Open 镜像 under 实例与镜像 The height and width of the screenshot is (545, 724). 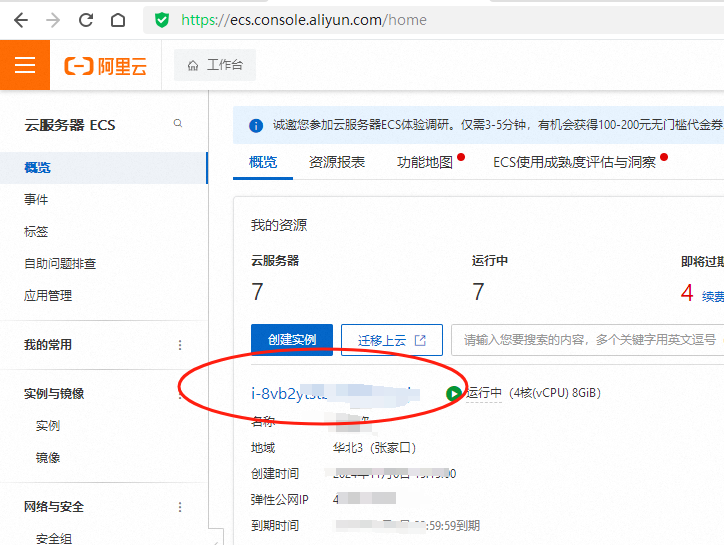pyautogui.click(x=48, y=458)
